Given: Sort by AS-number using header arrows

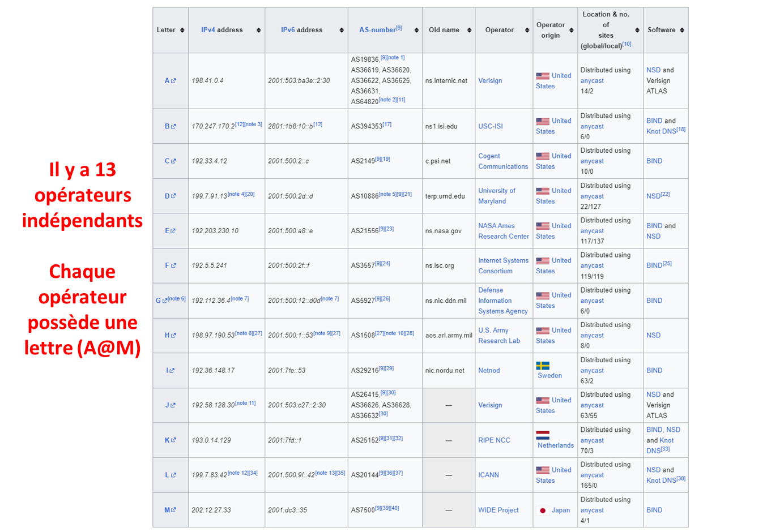Looking at the screenshot, I should point(416,31).
